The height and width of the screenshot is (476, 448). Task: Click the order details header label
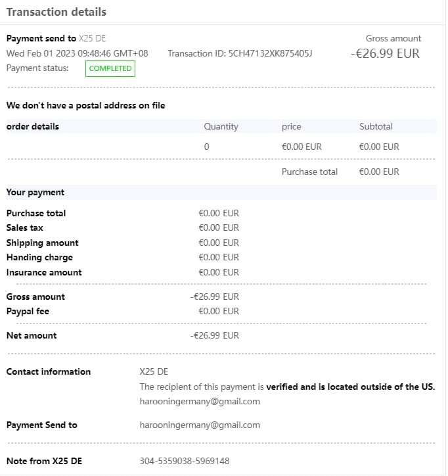[x=33, y=126]
